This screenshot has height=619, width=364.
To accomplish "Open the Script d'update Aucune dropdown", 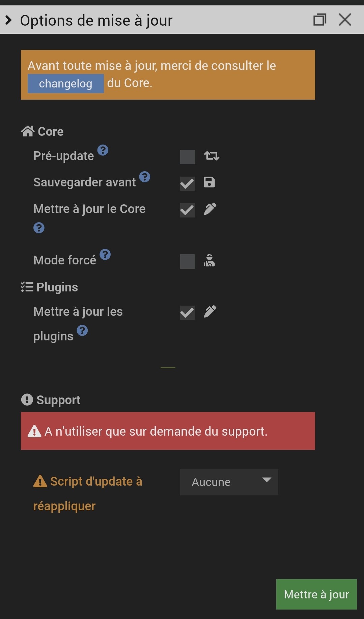I will point(229,482).
